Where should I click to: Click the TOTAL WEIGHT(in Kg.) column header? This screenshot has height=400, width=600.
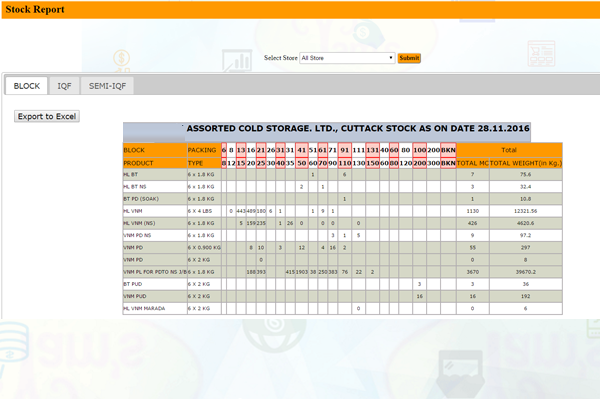point(526,163)
